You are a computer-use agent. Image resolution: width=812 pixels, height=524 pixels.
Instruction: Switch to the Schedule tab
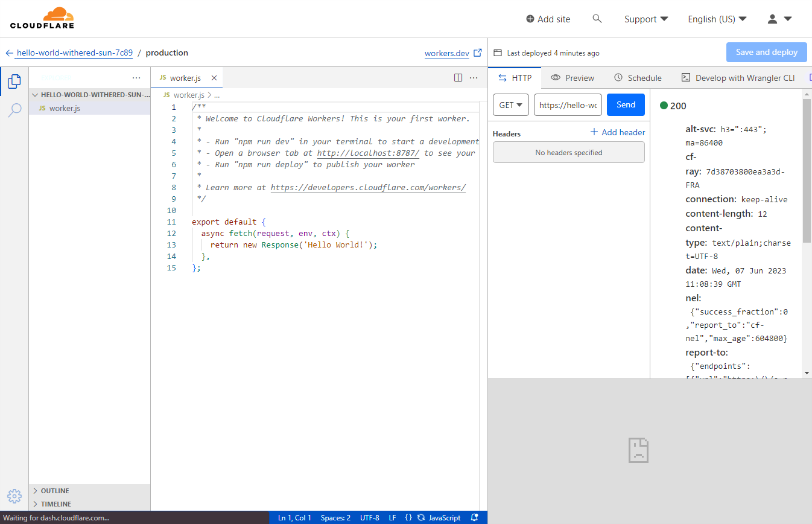coord(638,78)
